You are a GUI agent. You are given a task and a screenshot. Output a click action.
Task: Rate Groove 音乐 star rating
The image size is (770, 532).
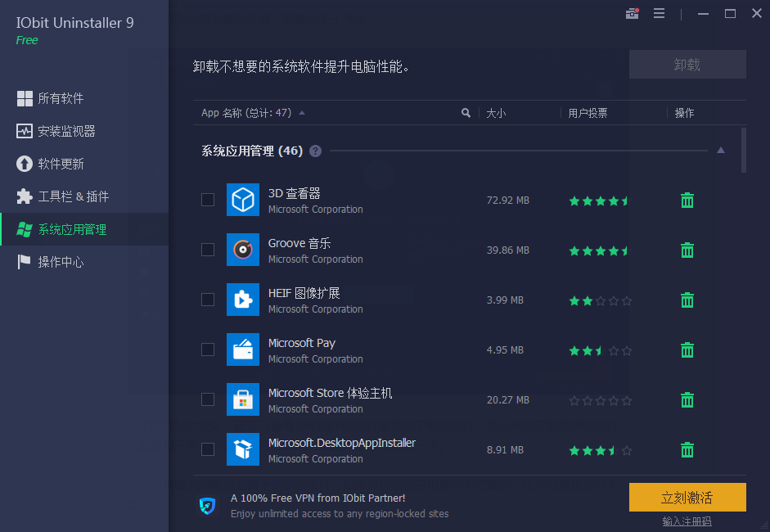pos(600,251)
